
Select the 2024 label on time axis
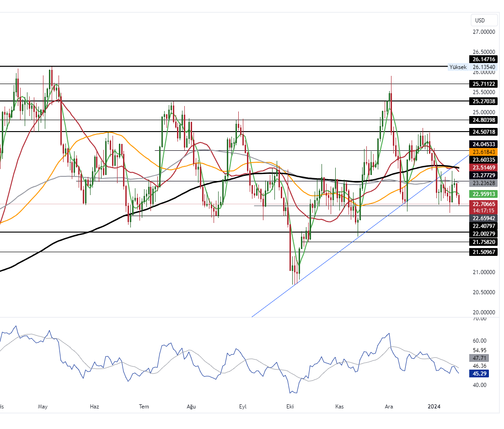(x=434, y=407)
